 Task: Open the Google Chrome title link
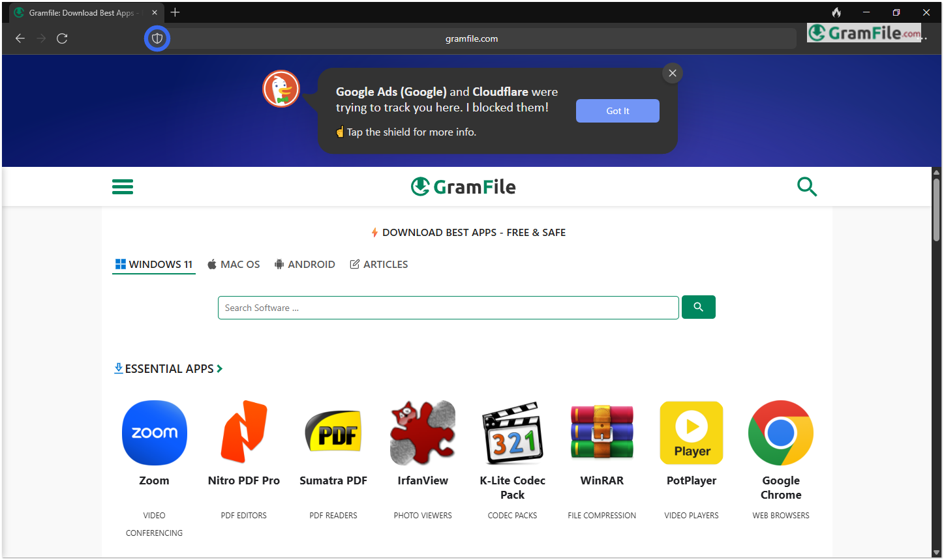[781, 488]
